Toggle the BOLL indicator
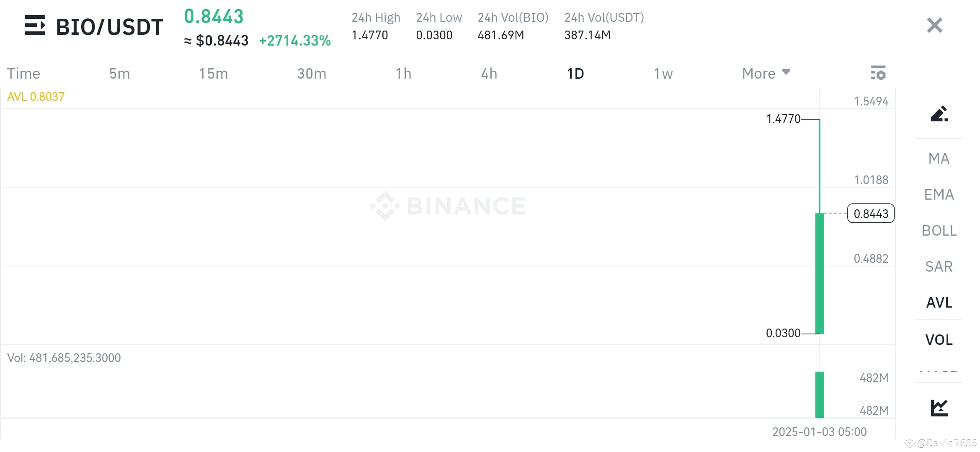The width and height of the screenshot is (980, 452). click(939, 231)
